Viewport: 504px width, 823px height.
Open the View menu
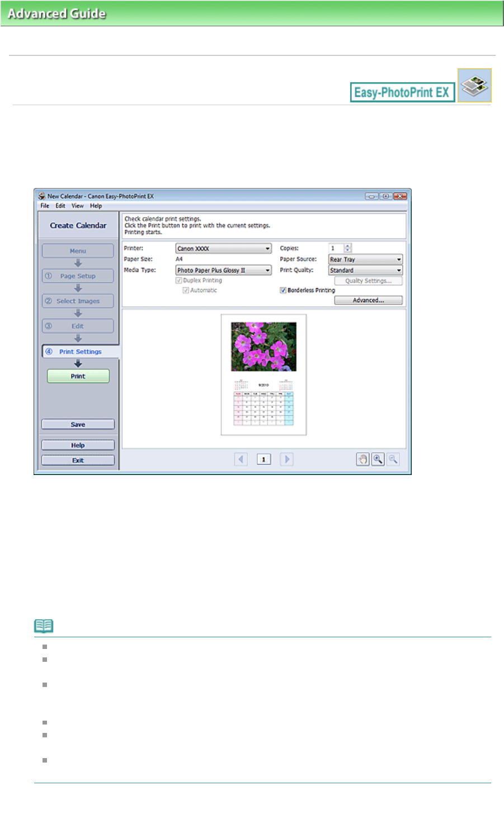pyautogui.click(x=78, y=206)
